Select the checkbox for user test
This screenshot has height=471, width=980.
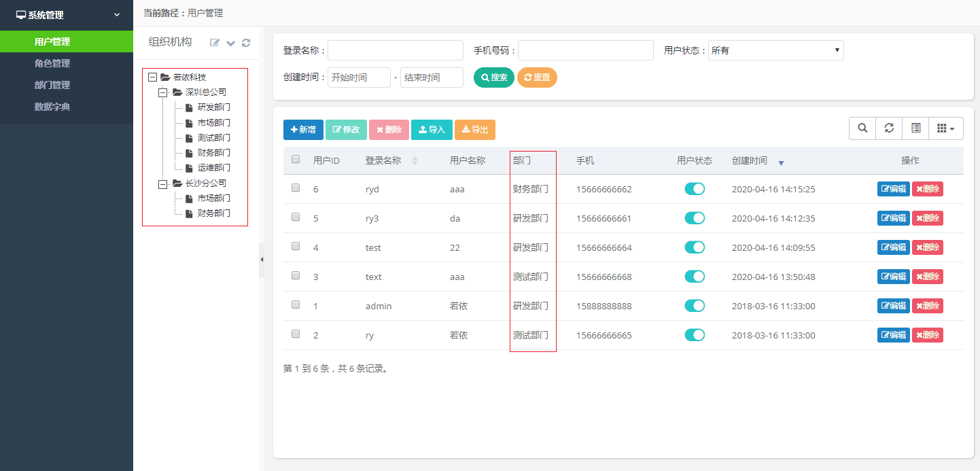pyautogui.click(x=296, y=247)
